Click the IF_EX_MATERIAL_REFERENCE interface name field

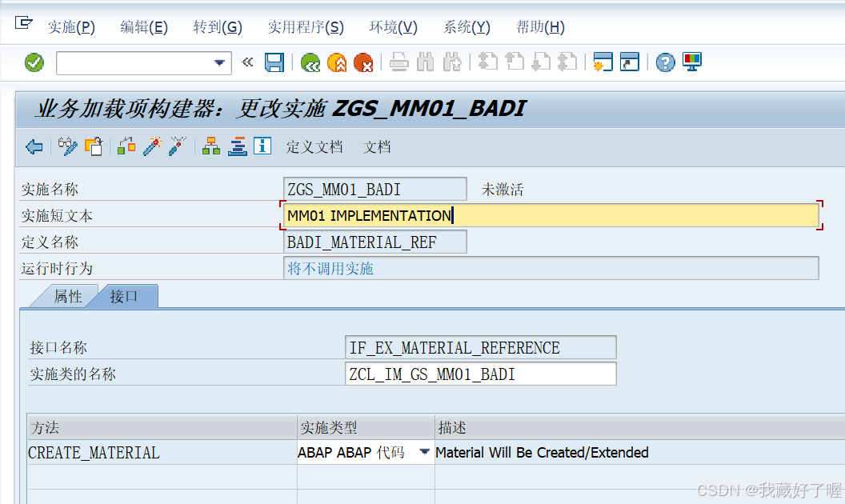pos(481,348)
